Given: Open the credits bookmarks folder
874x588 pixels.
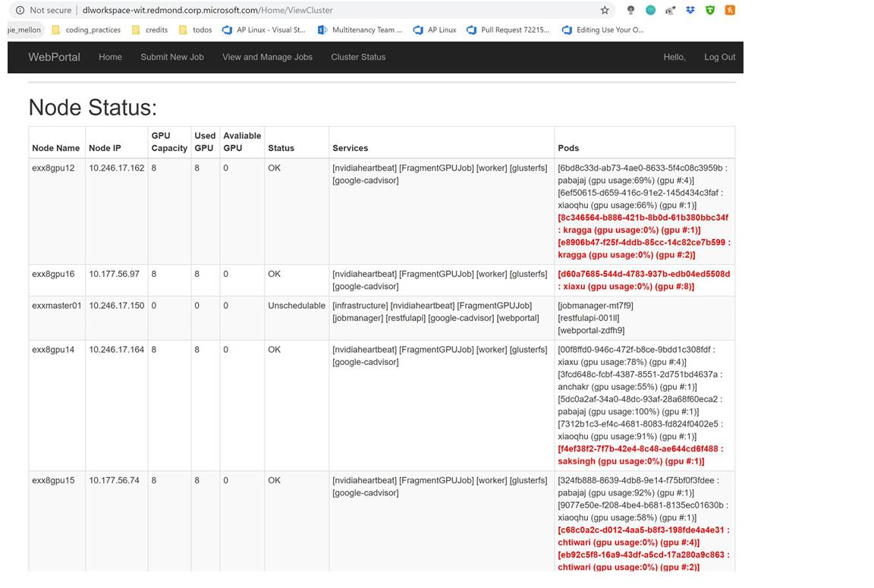Looking at the screenshot, I should click(155, 30).
